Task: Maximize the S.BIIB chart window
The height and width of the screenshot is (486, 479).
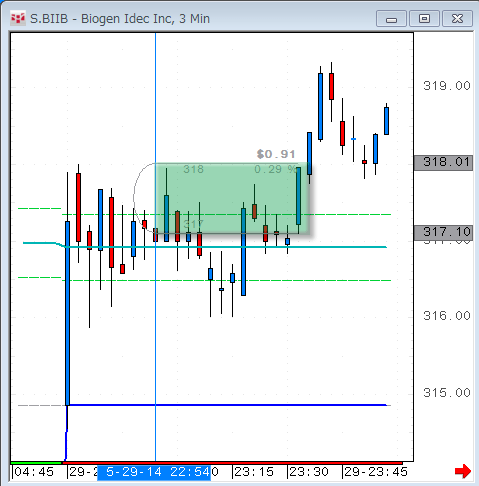Action: (424, 19)
